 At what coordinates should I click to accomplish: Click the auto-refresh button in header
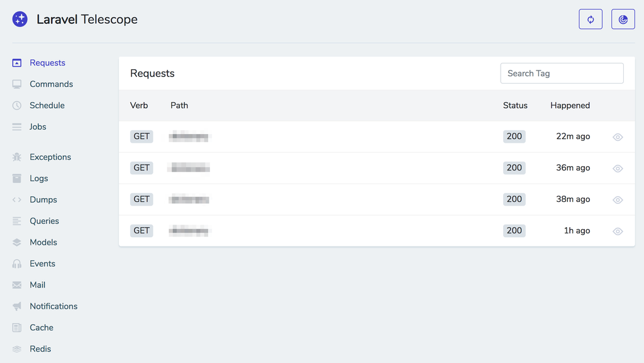point(591,20)
